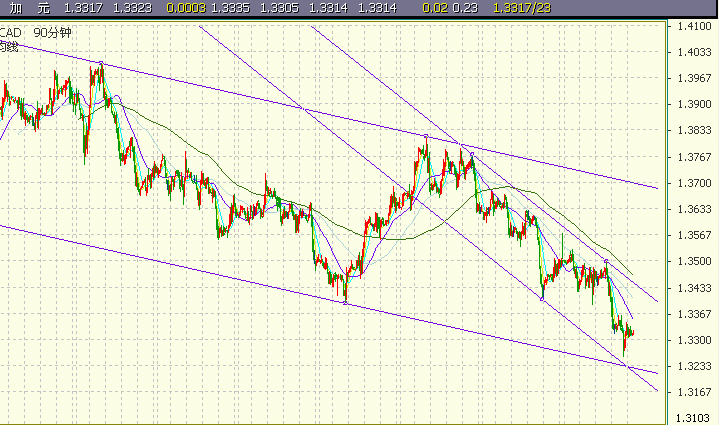This screenshot has height=425, width=720.
Task: Click the 1.3833 price axis label
Action: (694, 131)
